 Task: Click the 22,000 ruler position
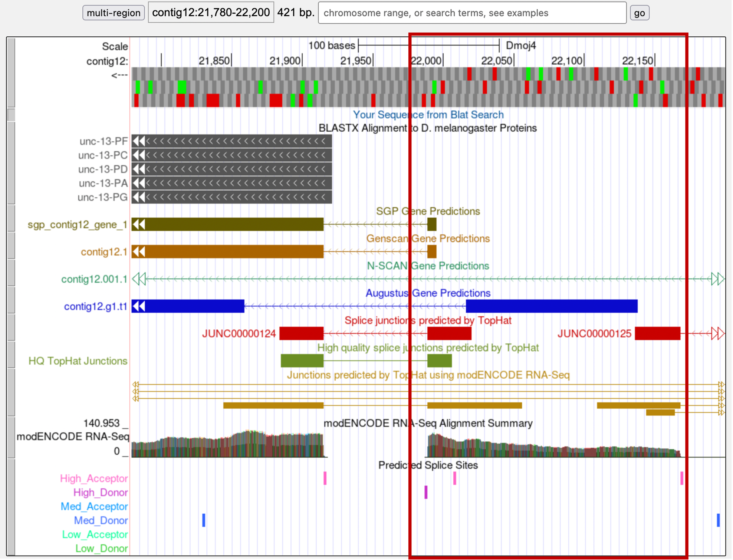click(426, 60)
